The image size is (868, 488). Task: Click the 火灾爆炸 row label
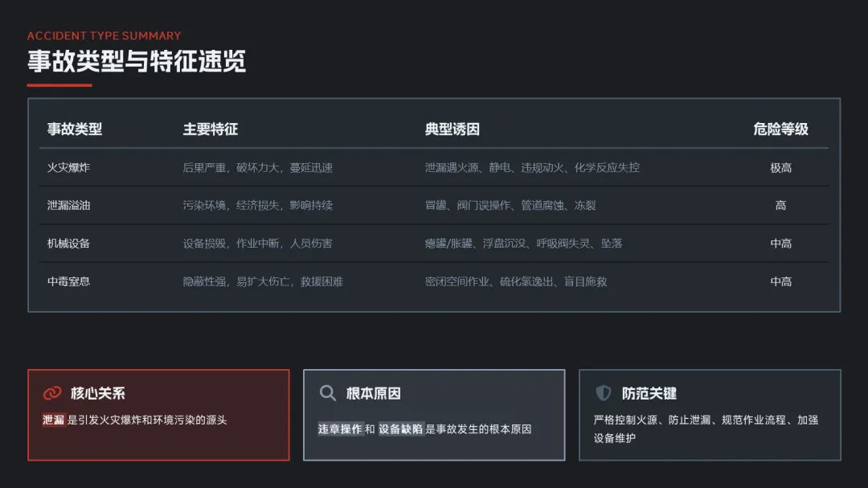click(x=68, y=167)
